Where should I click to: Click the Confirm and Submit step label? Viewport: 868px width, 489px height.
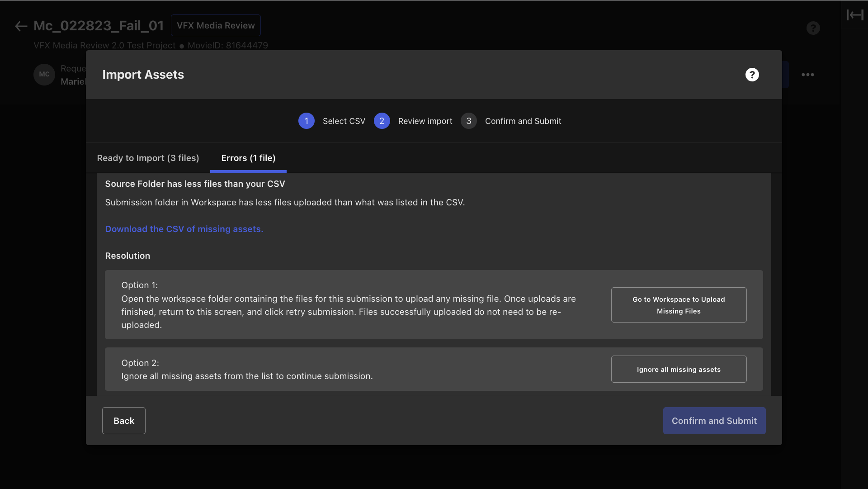coord(523,121)
